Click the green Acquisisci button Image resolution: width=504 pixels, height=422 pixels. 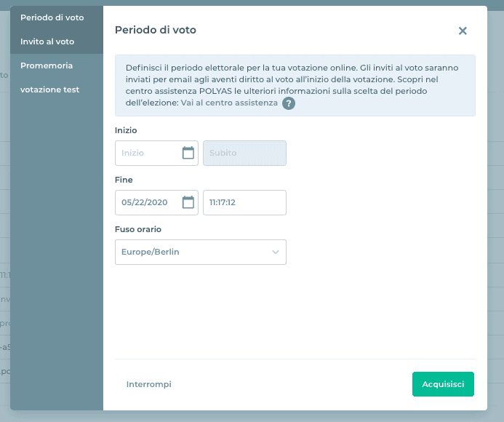pos(443,384)
